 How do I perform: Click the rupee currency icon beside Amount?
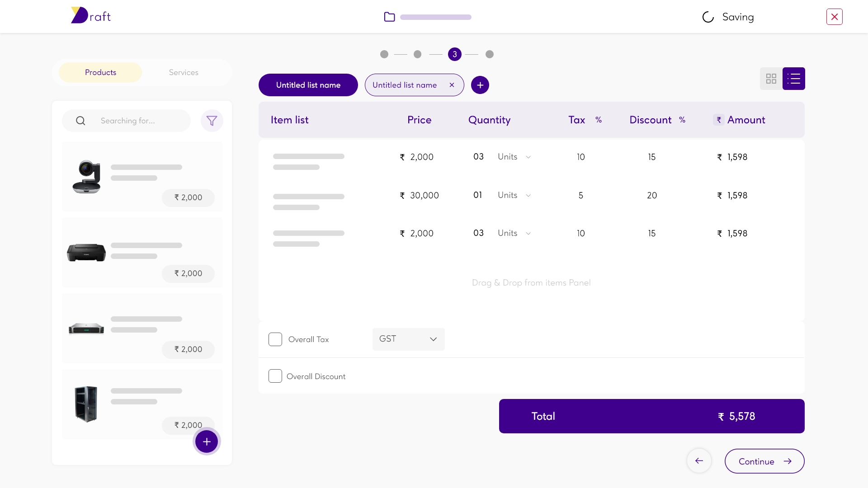(718, 120)
